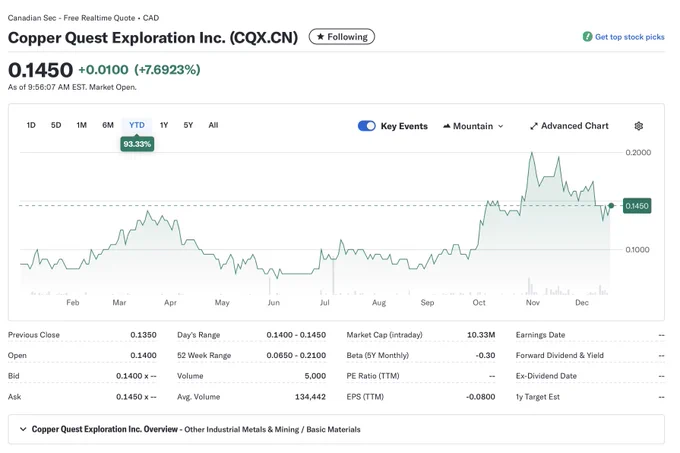Switch chart to the 1M range

click(x=82, y=125)
